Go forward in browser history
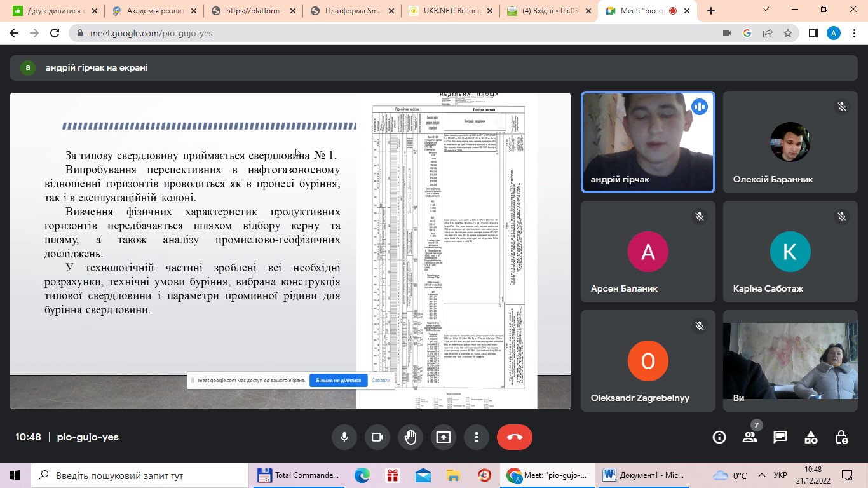 (34, 33)
